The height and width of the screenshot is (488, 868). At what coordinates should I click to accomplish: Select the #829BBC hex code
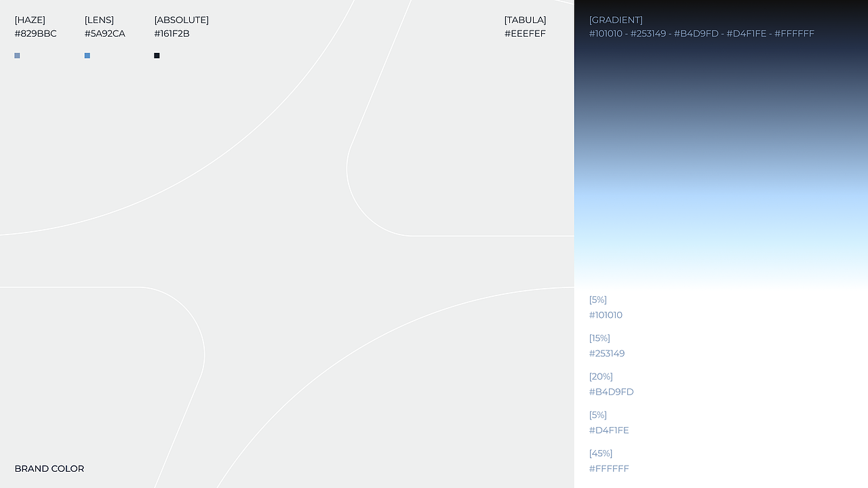[35, 33]
